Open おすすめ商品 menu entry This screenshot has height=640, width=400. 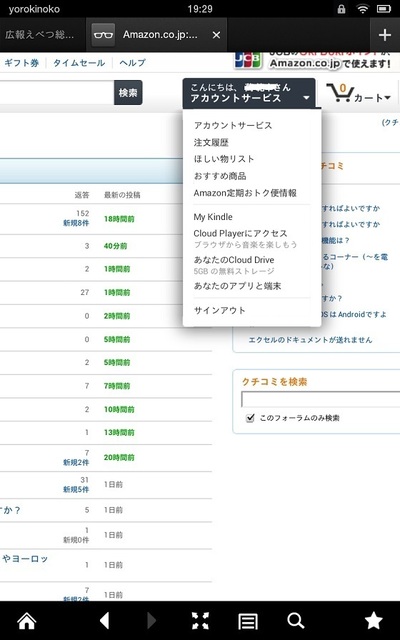click(x=220, y=176)
